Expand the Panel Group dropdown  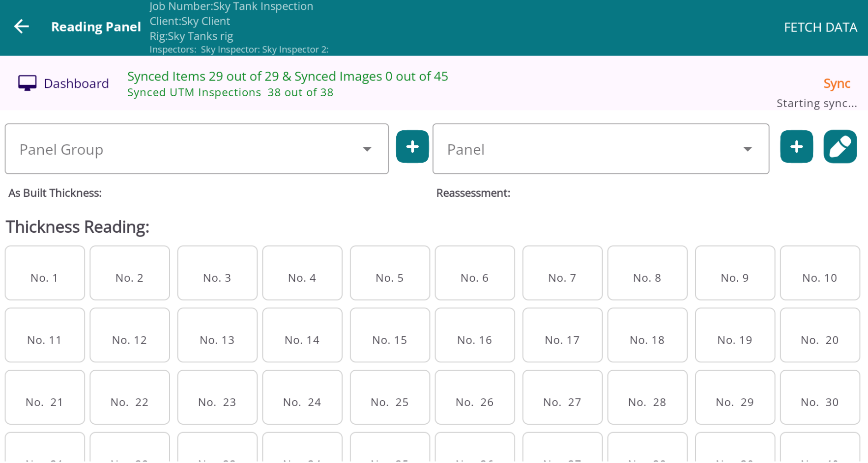point(196,149)
